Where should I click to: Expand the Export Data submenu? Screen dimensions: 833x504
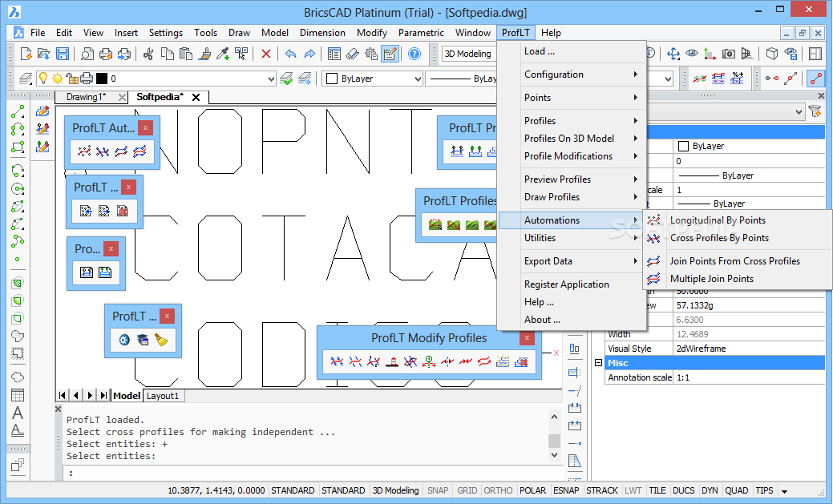point(572,260)
